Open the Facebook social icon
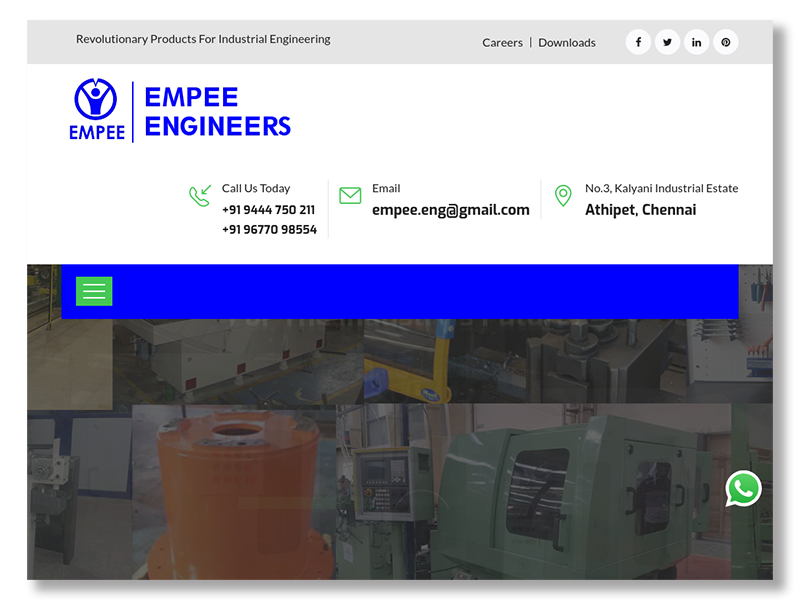The image size is (800, 600). pyautogui.click(x=638, y=42)
